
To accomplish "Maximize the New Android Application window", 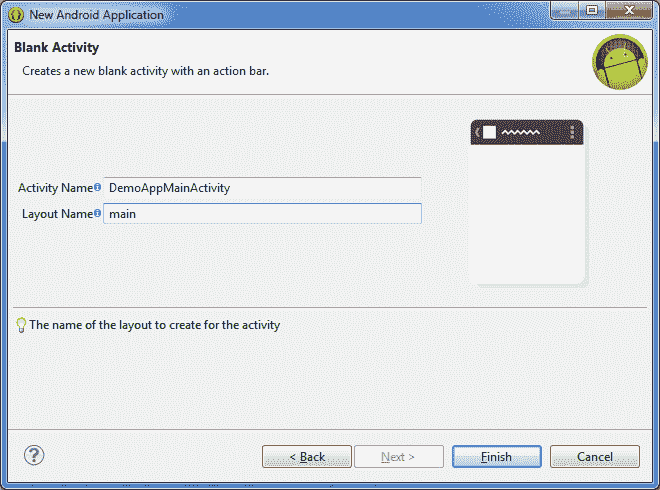I will pyautogui.click(x=592, y=10).
